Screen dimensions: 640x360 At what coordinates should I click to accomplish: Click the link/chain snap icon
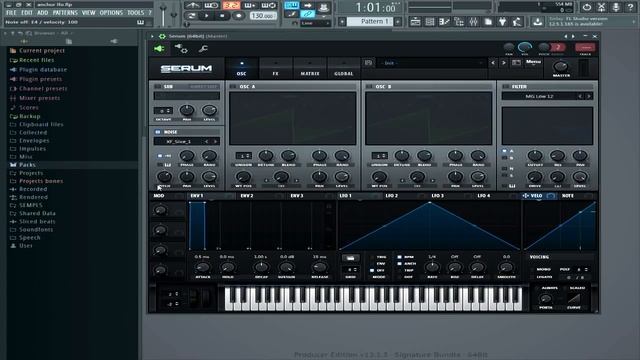click(307, 14)
